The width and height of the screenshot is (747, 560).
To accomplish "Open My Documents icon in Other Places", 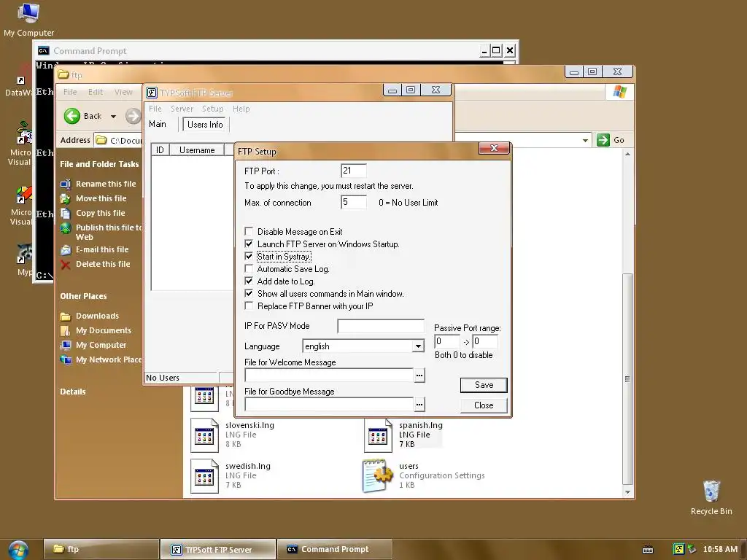I will point(65,330).
